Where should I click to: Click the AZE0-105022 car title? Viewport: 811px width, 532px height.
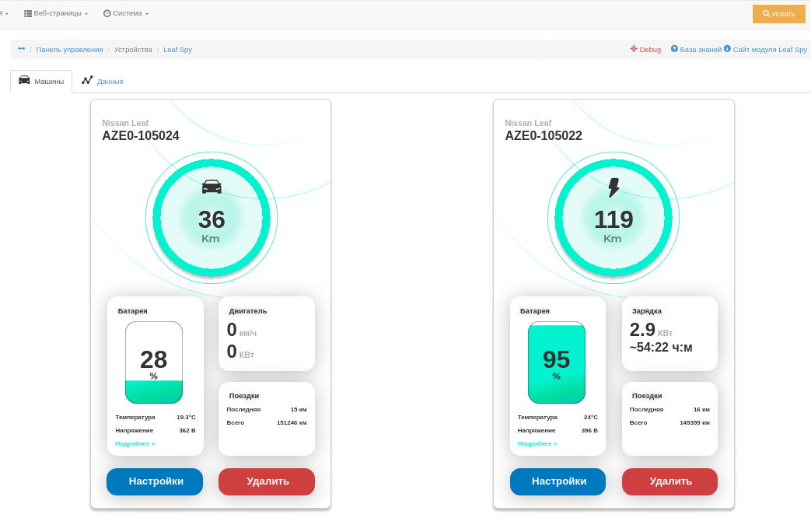(544, 135)
